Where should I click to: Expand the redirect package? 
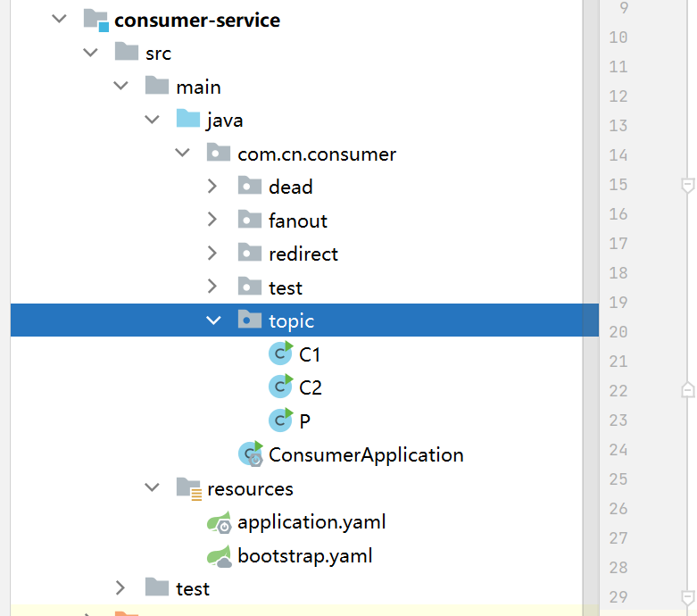point(212,253)
